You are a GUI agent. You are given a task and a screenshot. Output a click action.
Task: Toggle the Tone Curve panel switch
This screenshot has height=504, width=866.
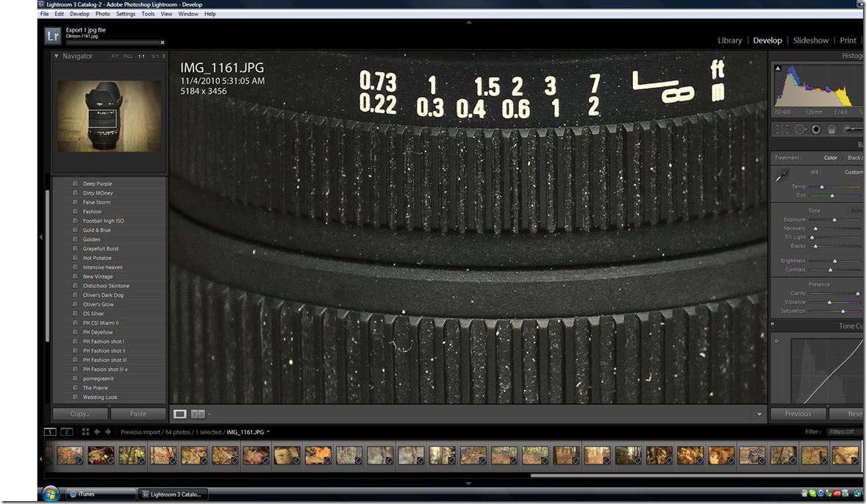coord(773,325)
